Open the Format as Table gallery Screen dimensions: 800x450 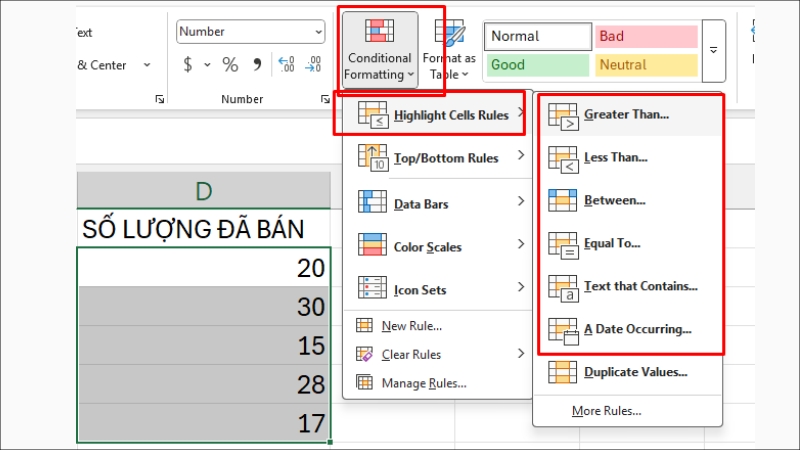tap(449, 52)
